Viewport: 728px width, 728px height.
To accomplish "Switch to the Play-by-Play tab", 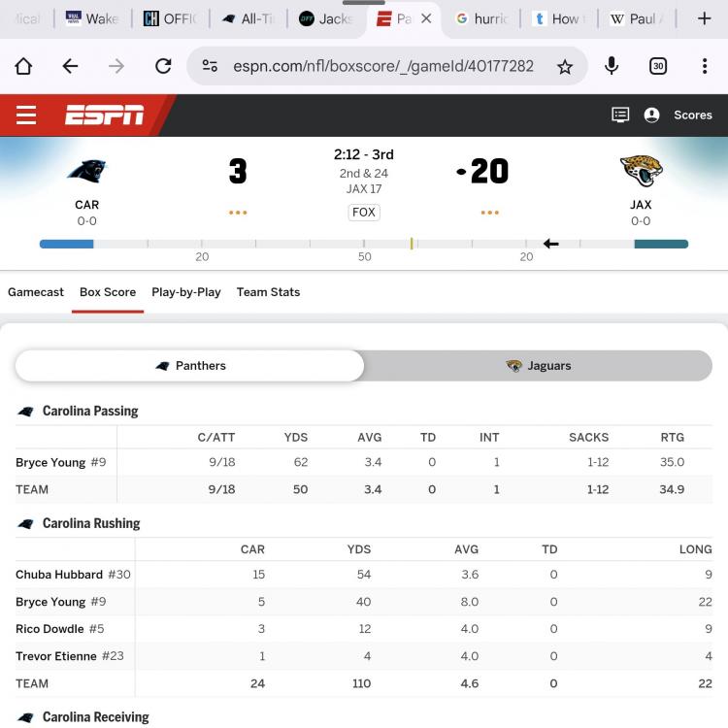I will (x=186, y=292).
